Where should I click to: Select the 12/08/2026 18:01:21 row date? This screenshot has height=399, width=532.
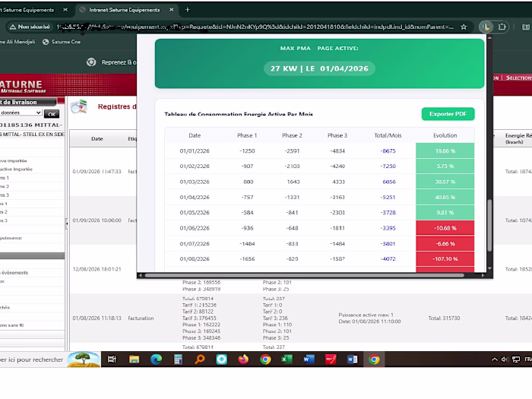click(97, 269)
